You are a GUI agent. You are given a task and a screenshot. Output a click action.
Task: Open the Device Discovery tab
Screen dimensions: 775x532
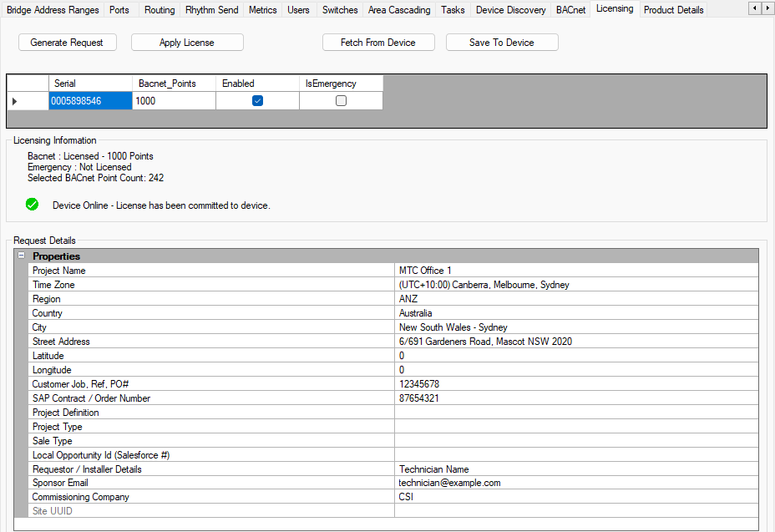click(x=510, y=10)
